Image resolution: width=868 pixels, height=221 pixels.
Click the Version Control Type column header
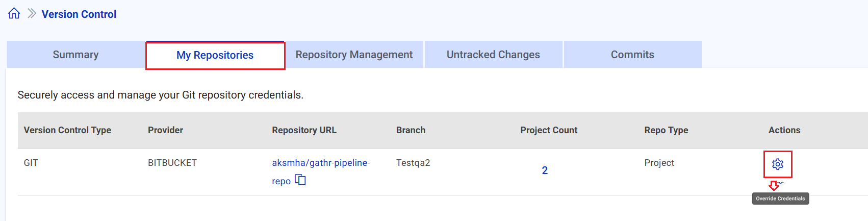pyautogui.click(x=67, y=130)
